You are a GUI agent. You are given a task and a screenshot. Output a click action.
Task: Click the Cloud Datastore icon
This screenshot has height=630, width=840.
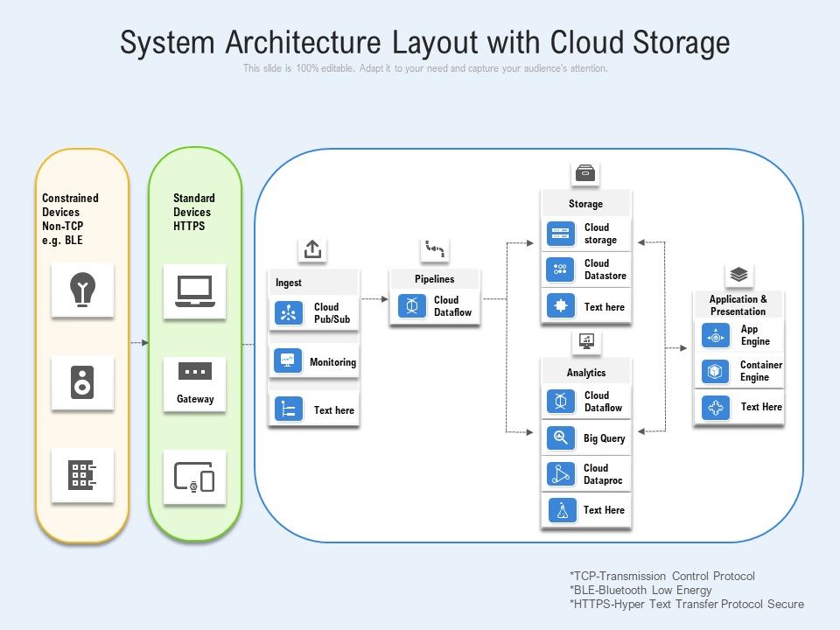(560, 269)
